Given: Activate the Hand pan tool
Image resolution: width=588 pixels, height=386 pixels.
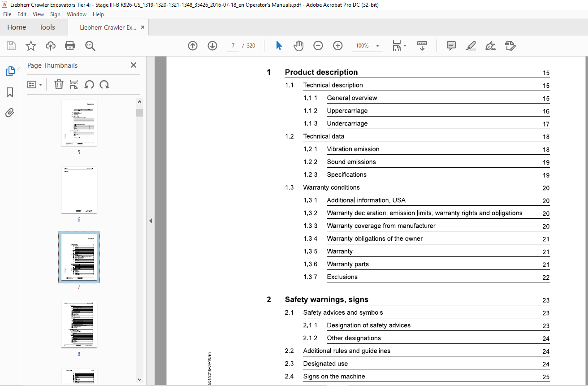Looking at the screenshot, I should coord(298,46).
